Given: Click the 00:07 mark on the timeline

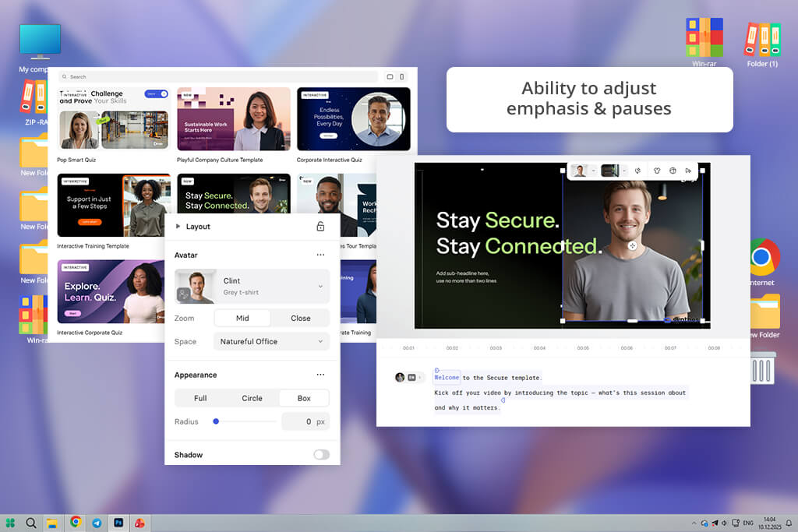Looking at the screenshot, I should [x=670, y=348].
